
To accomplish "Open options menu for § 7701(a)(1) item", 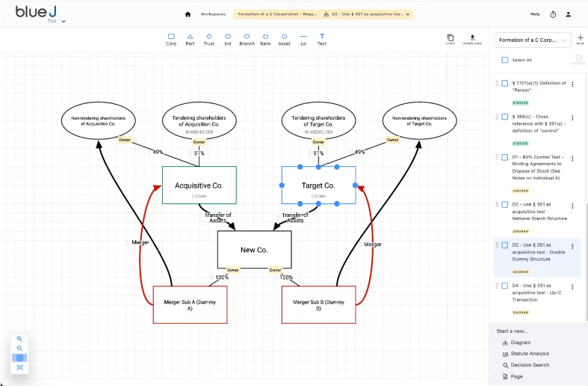I will pyautogui.click(x=572, y=85).
